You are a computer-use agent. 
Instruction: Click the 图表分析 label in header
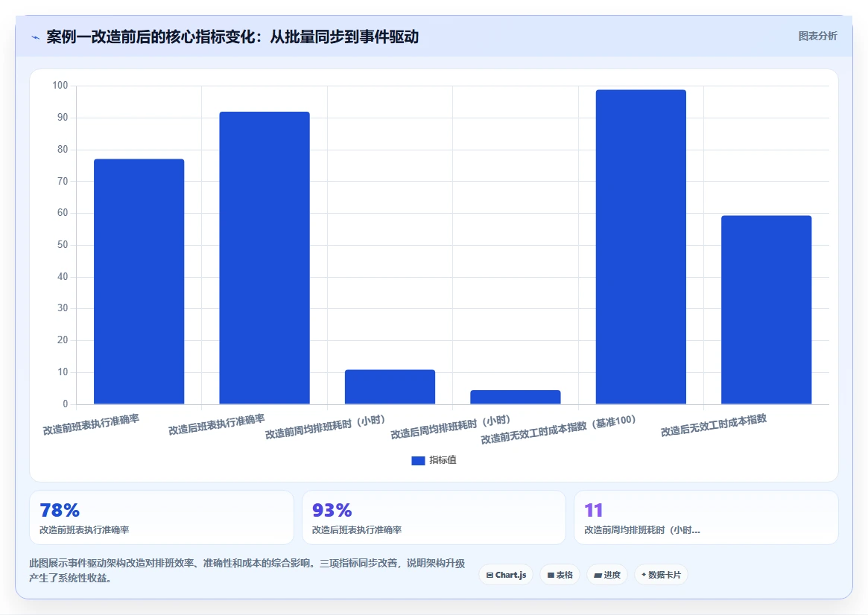(x=817, y=36)
